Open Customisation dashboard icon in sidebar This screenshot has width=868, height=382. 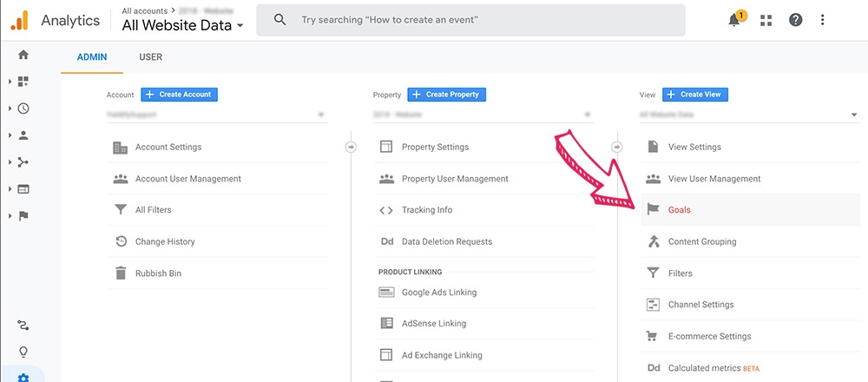(x=23, y=82)
